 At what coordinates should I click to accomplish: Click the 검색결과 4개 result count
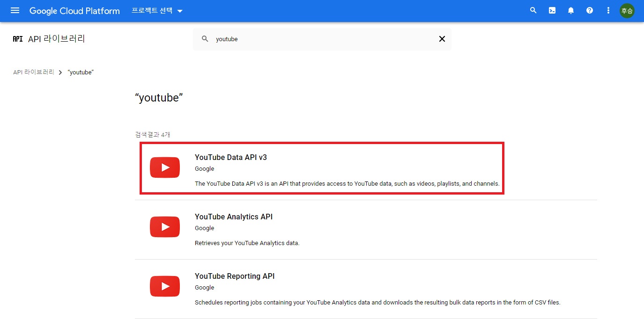153,135
